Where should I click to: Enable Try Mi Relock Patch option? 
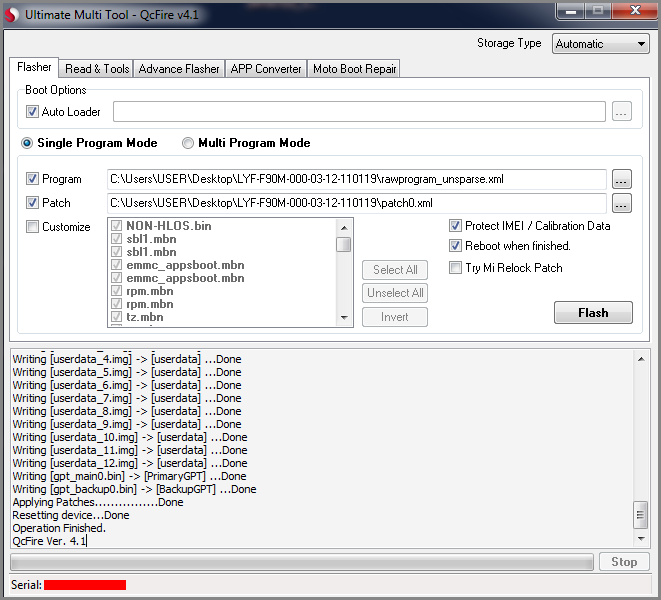click(x=456, y=268)
